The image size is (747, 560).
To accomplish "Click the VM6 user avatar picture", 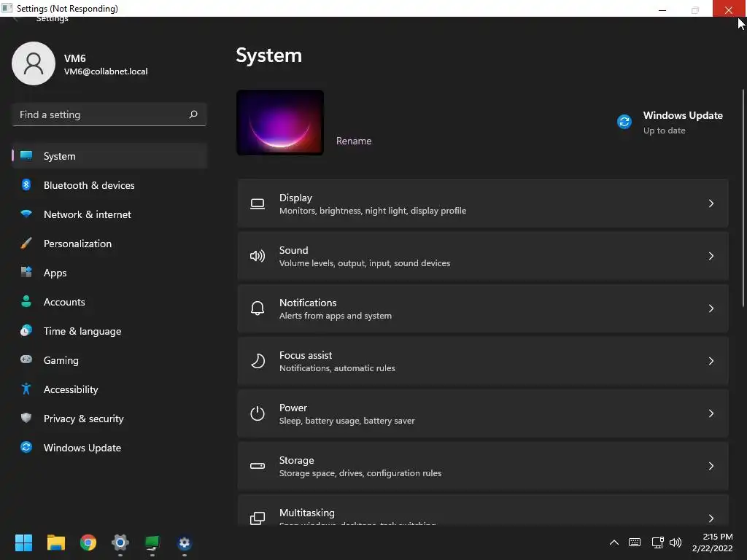I will [34, 63].
